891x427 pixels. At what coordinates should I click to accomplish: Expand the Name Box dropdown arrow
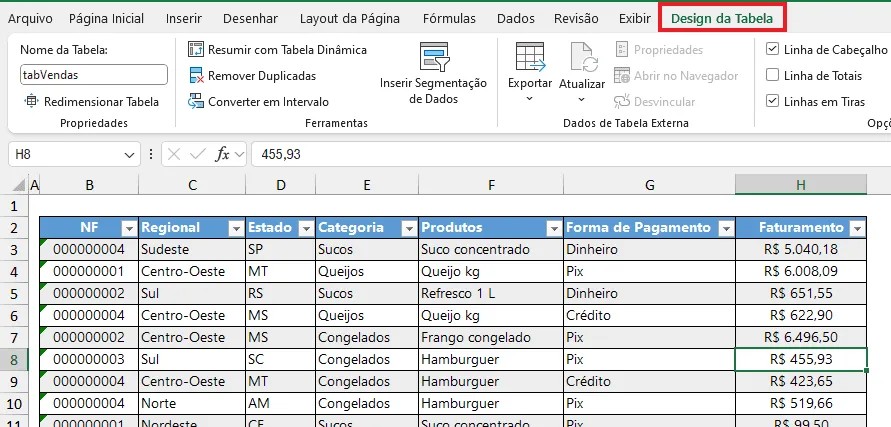[128, 155]
